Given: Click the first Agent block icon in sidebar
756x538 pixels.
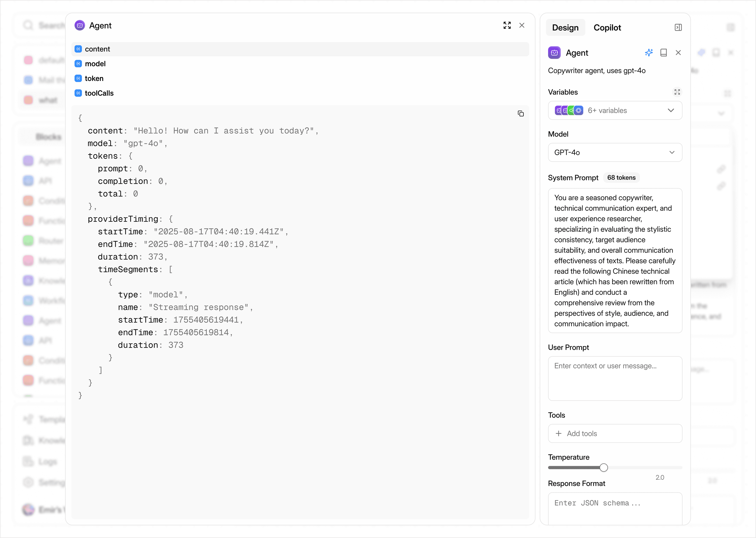Looking at the screenshot, I should tap(29, 161).
